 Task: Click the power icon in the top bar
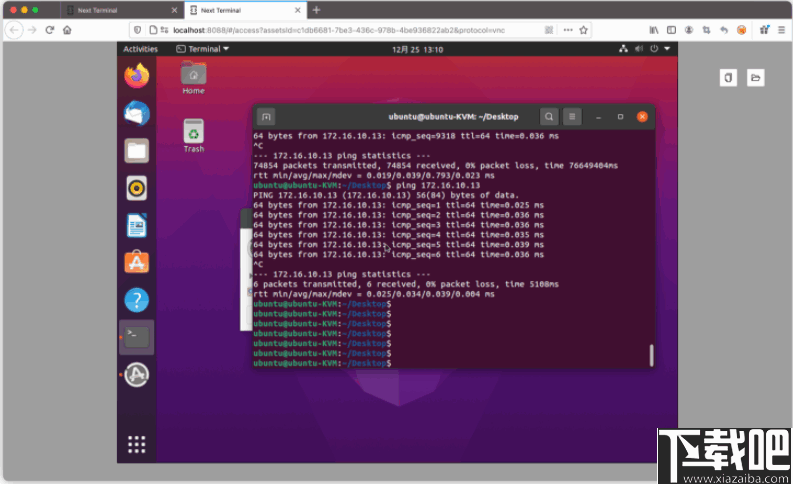pos(654,49)
